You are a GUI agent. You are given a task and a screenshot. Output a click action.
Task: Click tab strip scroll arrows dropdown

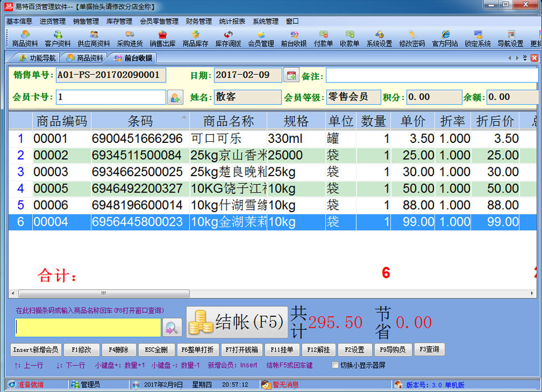coord(525,58)
